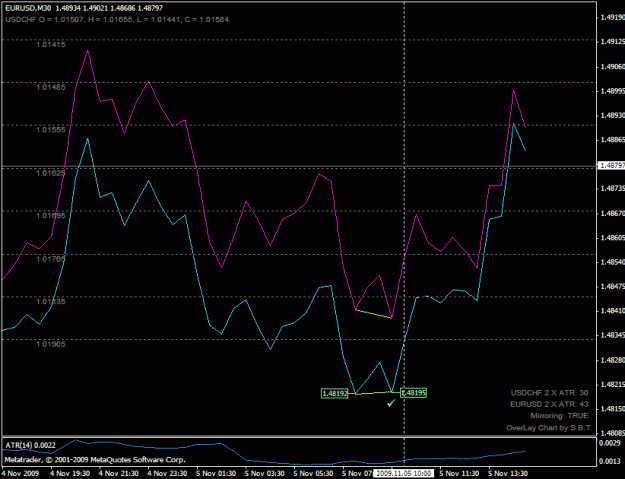The width and height of the screenshot is (625, 479).
Task: Click the EURUSD,M30 chart title text
Action: [28, 8]
